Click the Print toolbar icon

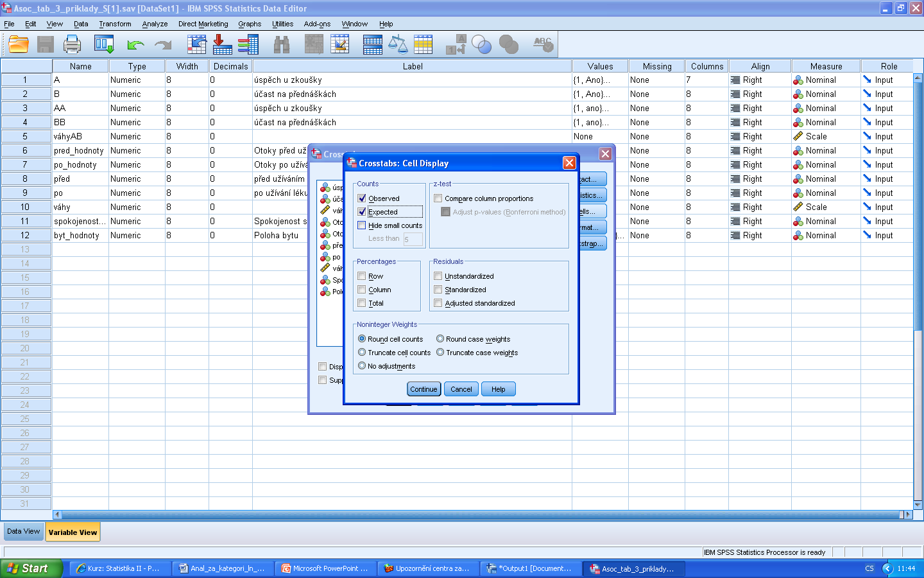point(72,45)
